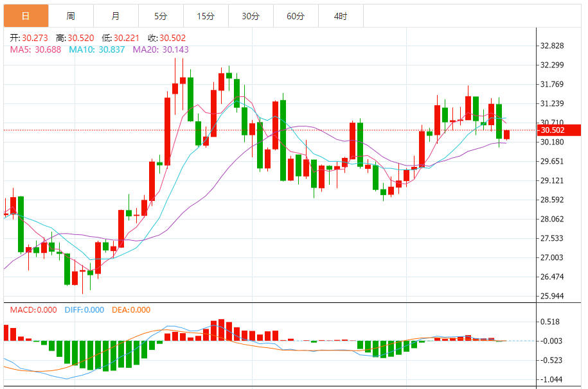This screenshot has height=389, width=588.
Task: Click the 28.062 price axis label
Action: (551, 219)
